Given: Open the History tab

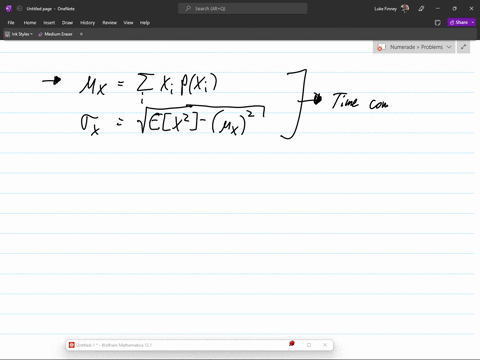Looking at the screenshot, I should [x=88, y=23].
